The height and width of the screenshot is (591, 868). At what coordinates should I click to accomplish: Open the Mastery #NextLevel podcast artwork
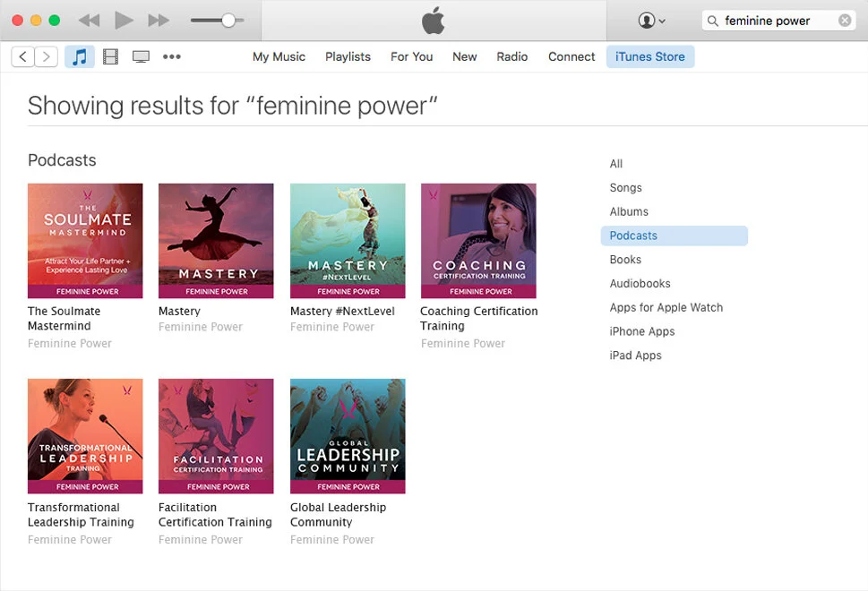348,241
